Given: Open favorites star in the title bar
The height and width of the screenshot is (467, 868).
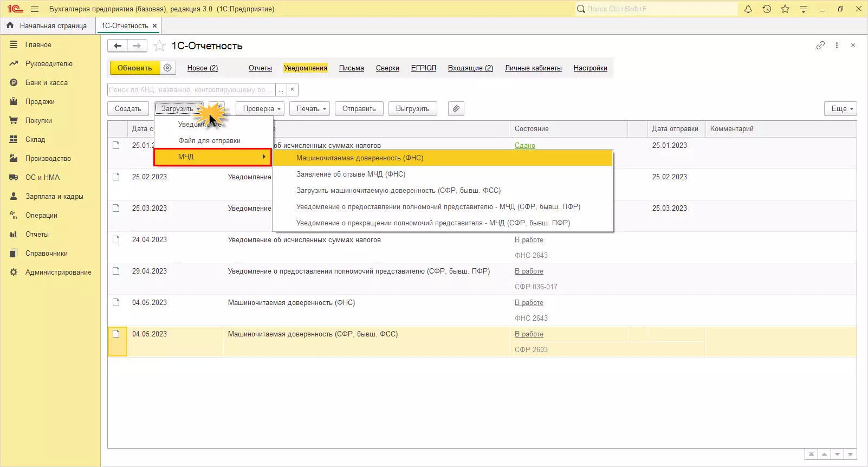Looking at the screenshot, I should click(785, 9).
